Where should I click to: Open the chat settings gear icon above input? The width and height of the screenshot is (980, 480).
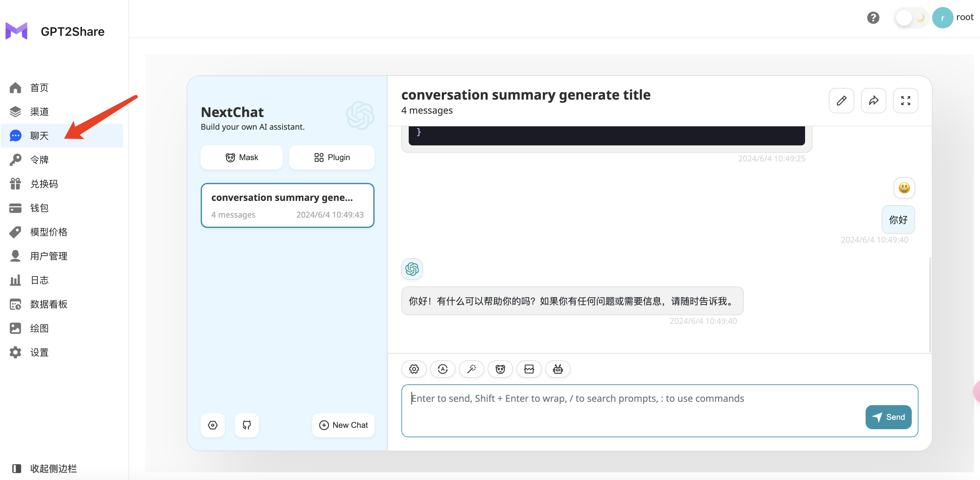coord(414,369)
